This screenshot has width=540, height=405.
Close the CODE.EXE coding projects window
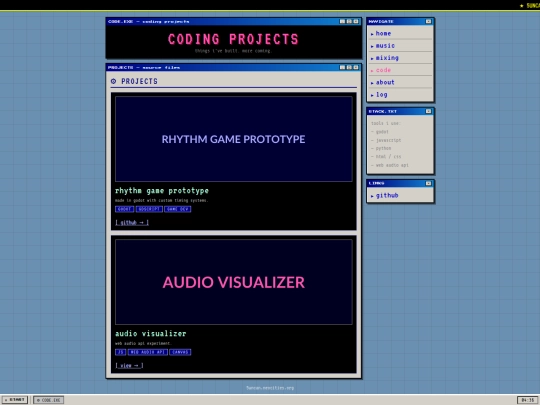356,21
